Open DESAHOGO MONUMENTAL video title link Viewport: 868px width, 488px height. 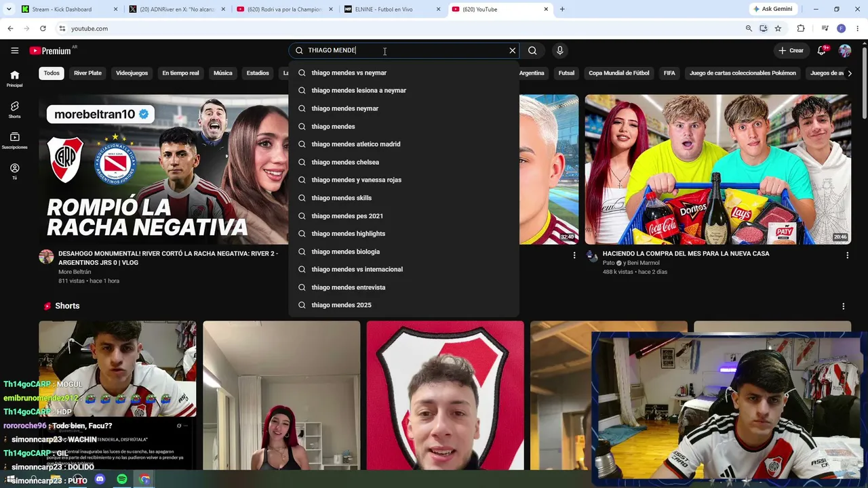coord(168,258)
